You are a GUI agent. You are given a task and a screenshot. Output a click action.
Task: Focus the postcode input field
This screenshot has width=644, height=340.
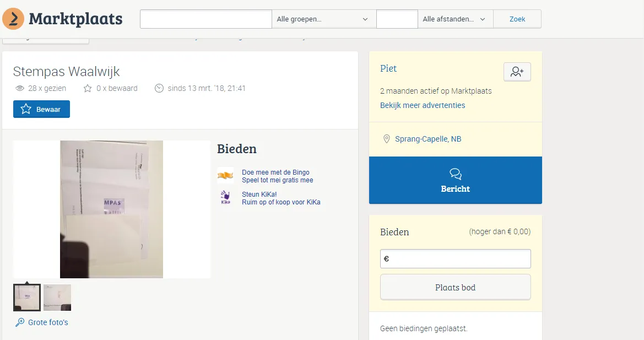tap(397, 19)
